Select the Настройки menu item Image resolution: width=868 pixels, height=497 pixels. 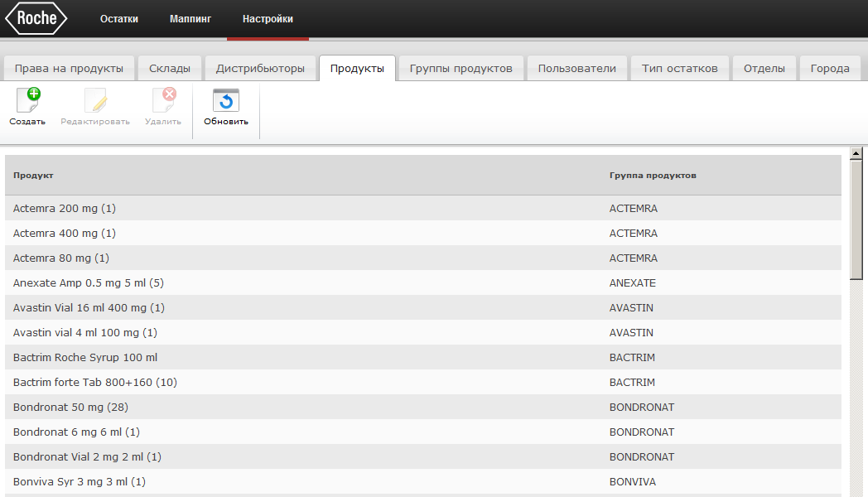[268, 19]
